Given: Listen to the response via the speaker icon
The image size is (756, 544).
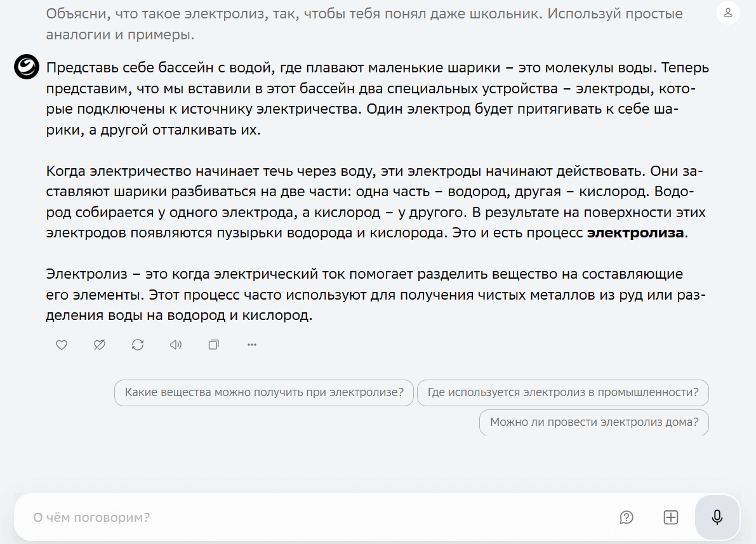Looking at the screenshot, I should (x=175, y=345).
